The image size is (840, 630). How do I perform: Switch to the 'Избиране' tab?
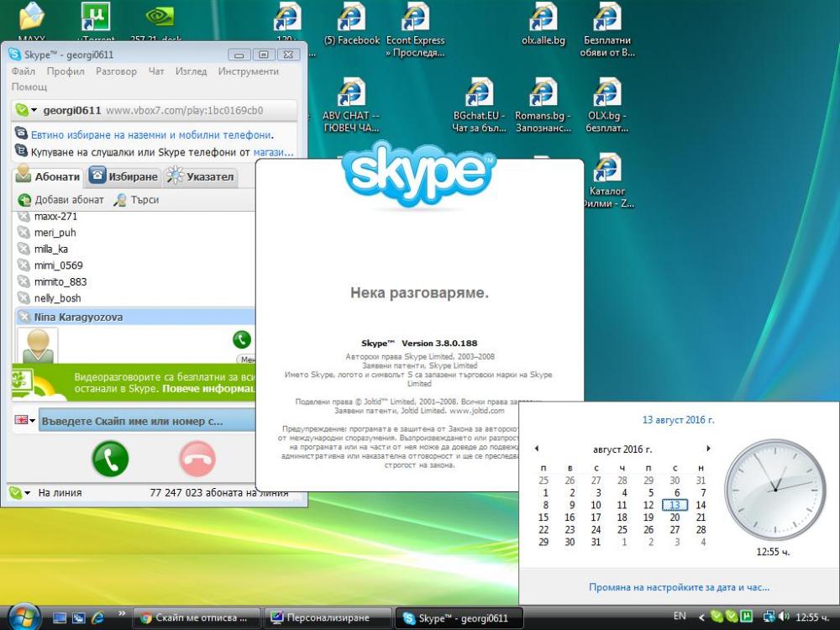(123, 176)
